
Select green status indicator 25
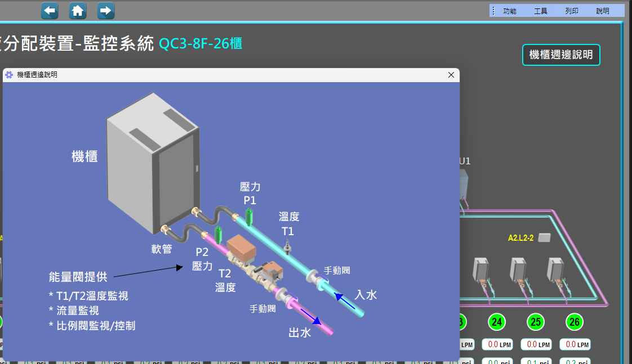pos(536,322)
